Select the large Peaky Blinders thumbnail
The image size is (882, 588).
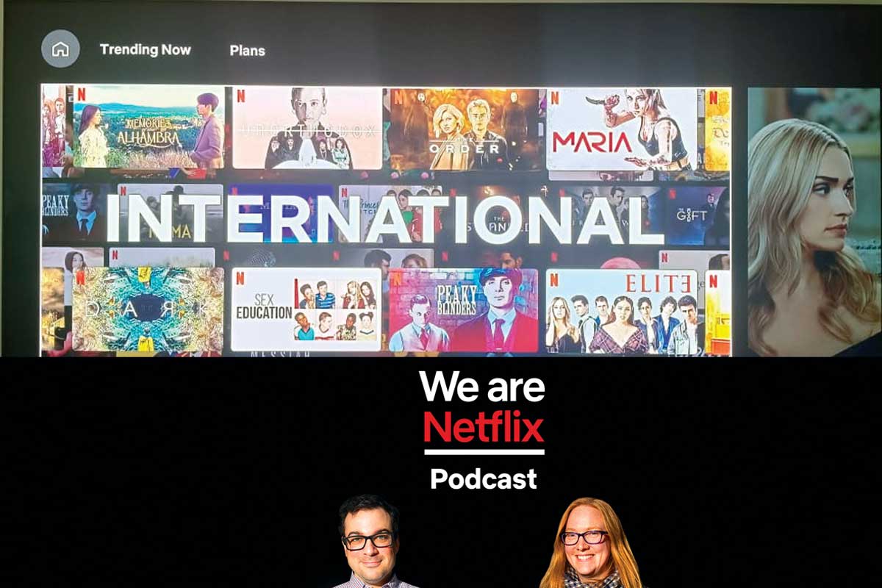[x=463, y=310]
